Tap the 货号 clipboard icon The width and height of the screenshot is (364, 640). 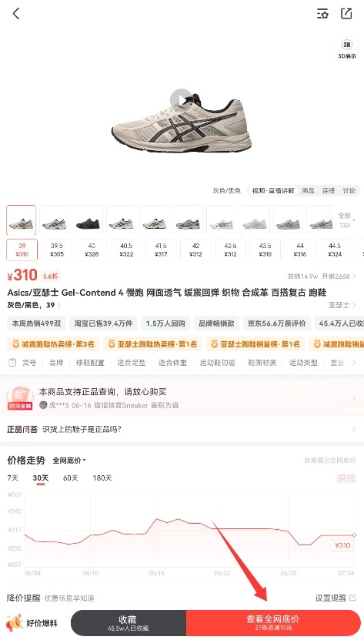point(12,363)
